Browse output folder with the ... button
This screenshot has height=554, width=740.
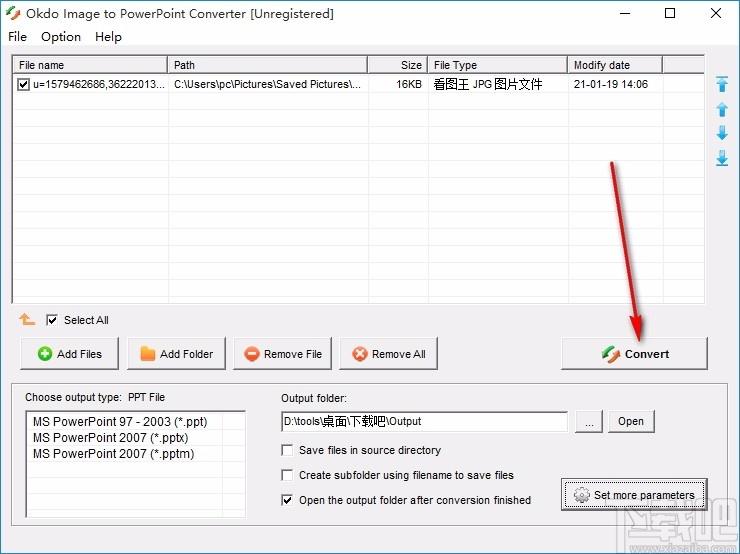[x=589, y=421]
